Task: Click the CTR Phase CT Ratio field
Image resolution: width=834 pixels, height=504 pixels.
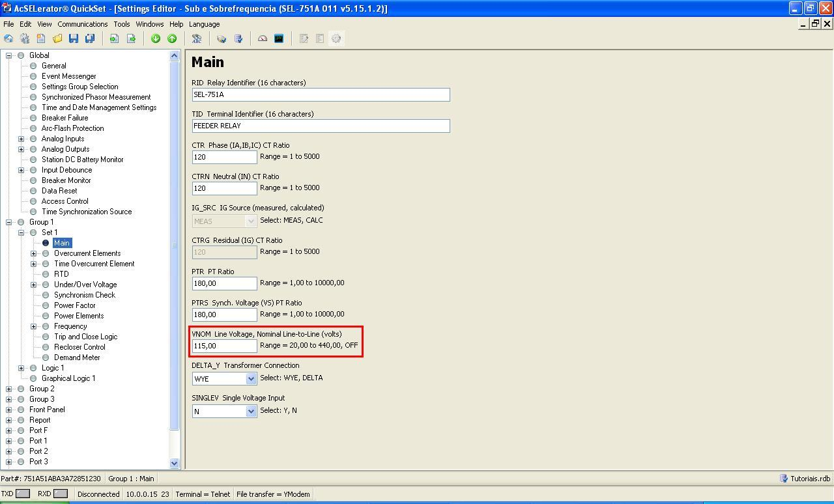Action: (224, 157)
